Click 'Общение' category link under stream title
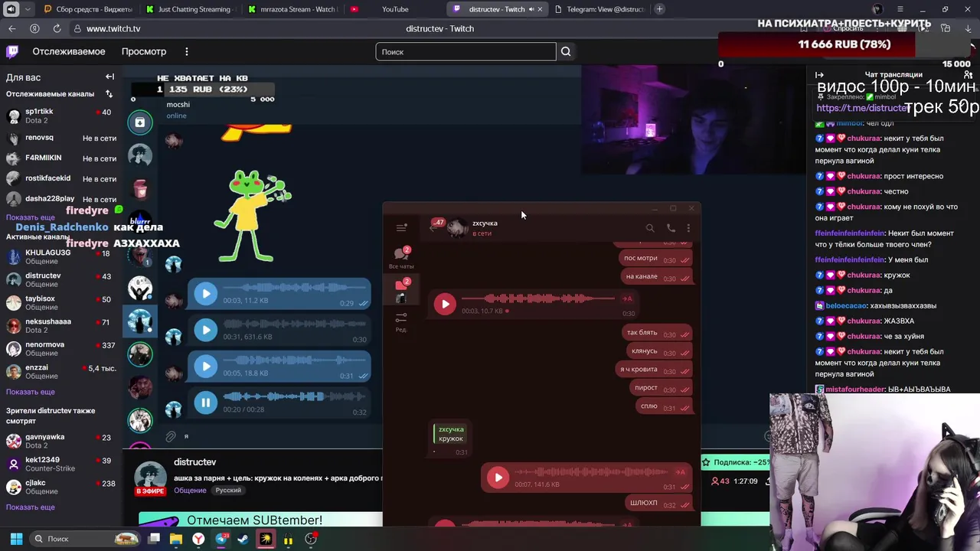The height and width of the screenshot is (551, 980). tap(190, 490)
